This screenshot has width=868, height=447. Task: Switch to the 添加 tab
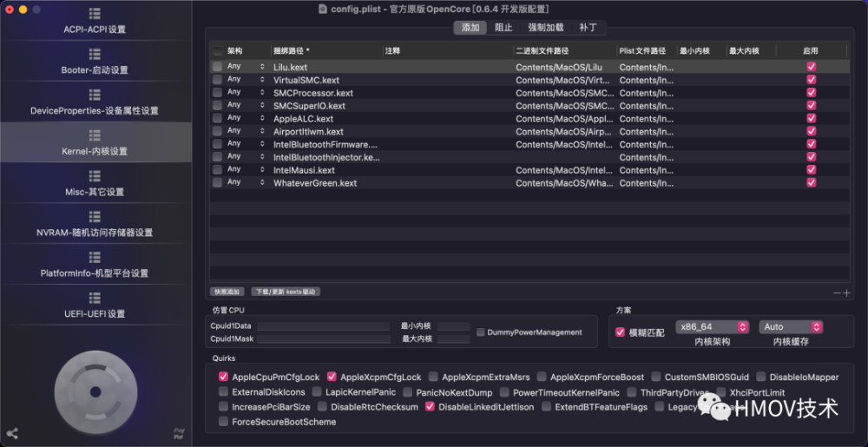[x=470, y=28]
